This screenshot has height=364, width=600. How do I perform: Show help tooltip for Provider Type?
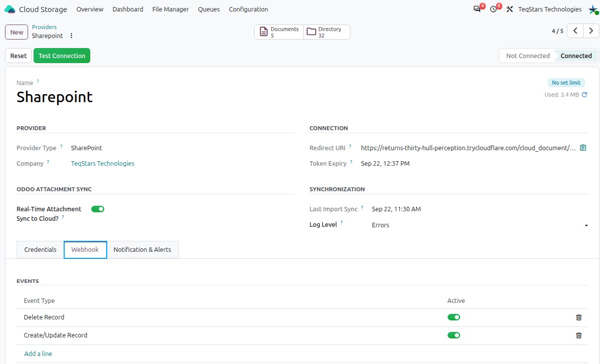61,146
